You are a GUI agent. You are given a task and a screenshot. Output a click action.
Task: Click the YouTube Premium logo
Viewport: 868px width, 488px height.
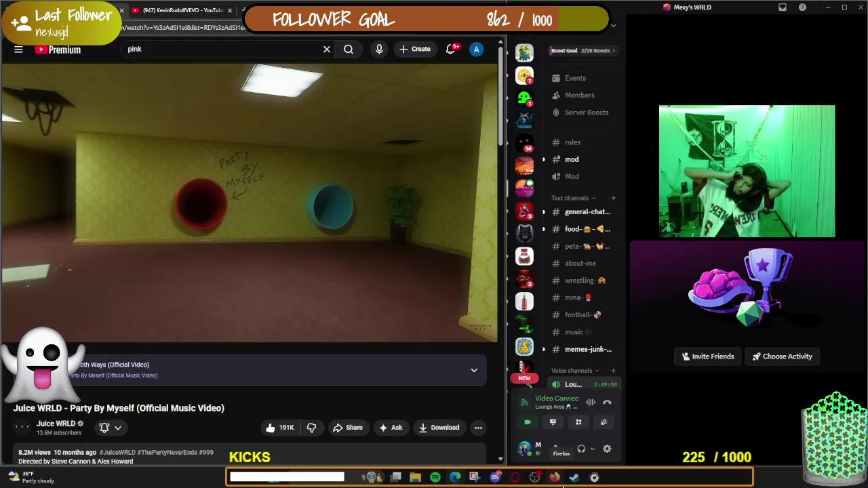pos(58,49)
